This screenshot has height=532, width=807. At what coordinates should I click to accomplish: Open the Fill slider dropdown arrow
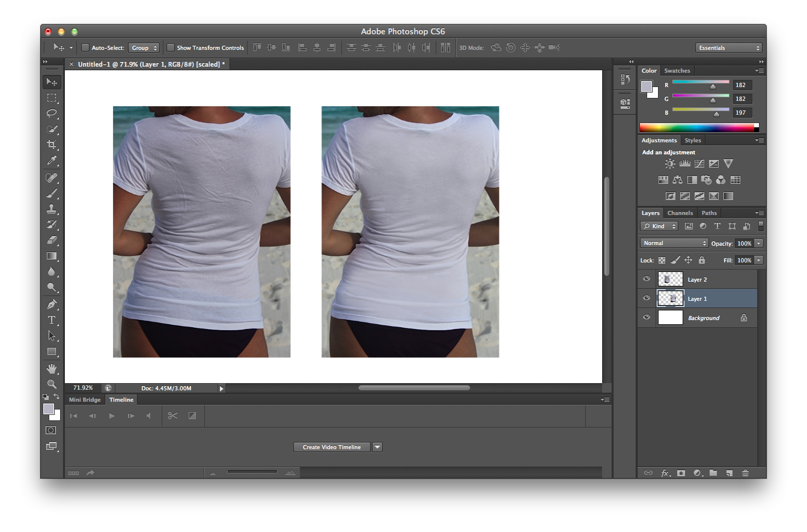click(x=758, y=260)
